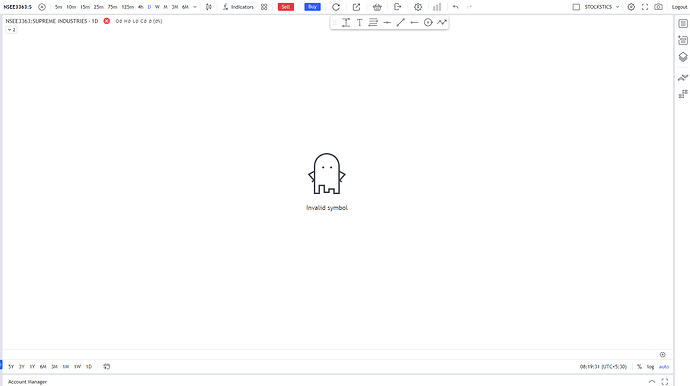Select the horizontal line tool
The width and height of the screenshot is (690, 386).
pos(387,22)
